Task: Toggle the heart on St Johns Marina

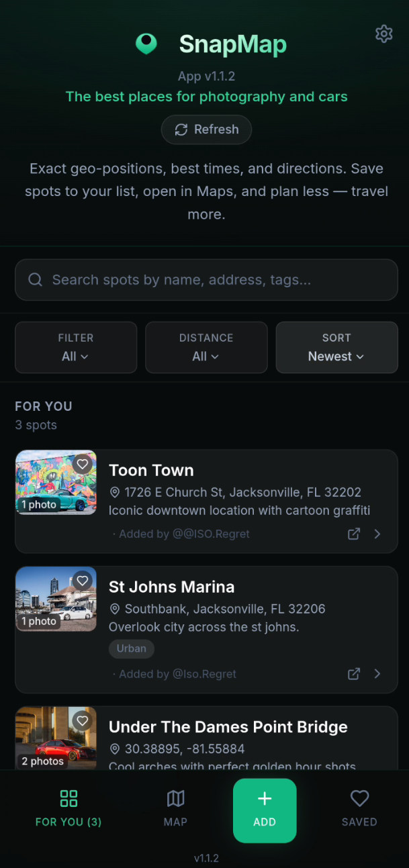Action: [x=82, y=581]
